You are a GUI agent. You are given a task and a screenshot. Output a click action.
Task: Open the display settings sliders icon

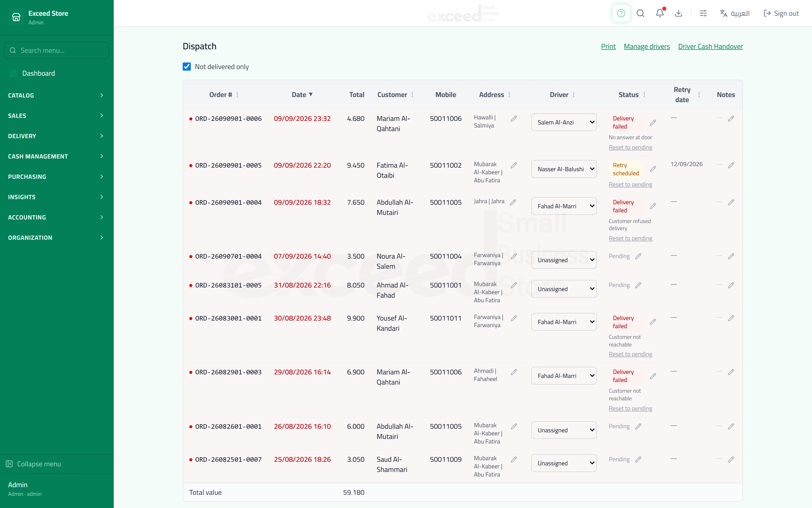point(703,13)
